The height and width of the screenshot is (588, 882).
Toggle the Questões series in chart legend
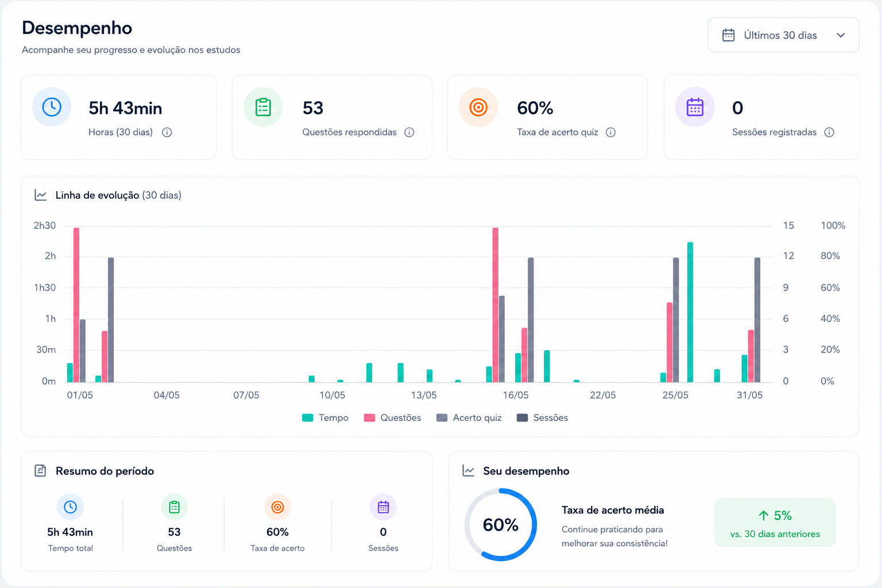392,417
